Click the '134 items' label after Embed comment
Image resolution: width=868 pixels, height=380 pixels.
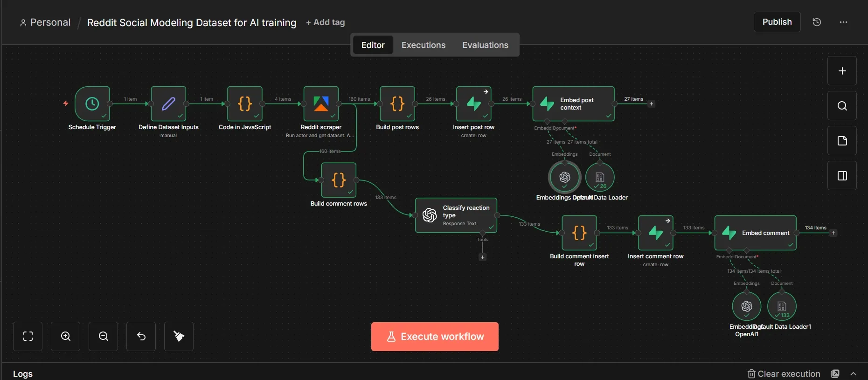tap(815, 228)
